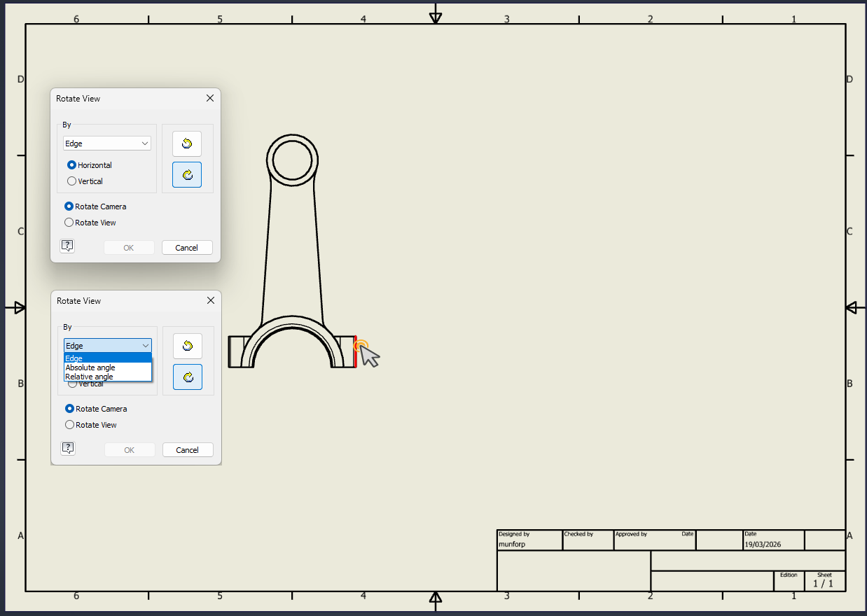This screenshot has width=867, height=616.
Task: Click clockwise rotate icon in lower Rotate View dialog
Action: tap(188, 377)
